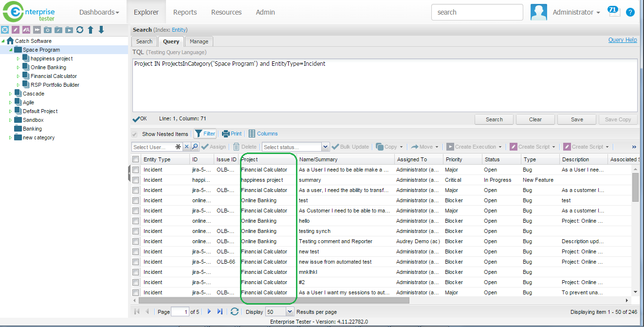Click the move down arrow icon
Image resolution: width=644 pixels, height=327 pixels.
click(101, 30)
